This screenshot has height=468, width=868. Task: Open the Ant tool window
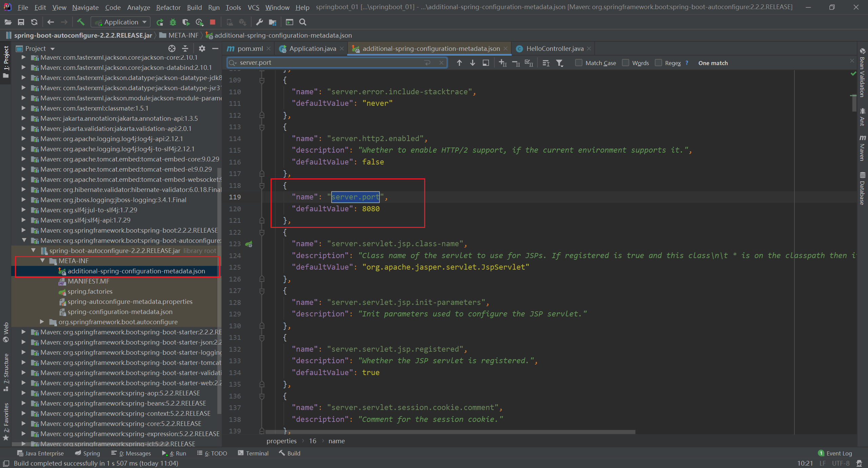pyautogui.click(x=863, y=117)
